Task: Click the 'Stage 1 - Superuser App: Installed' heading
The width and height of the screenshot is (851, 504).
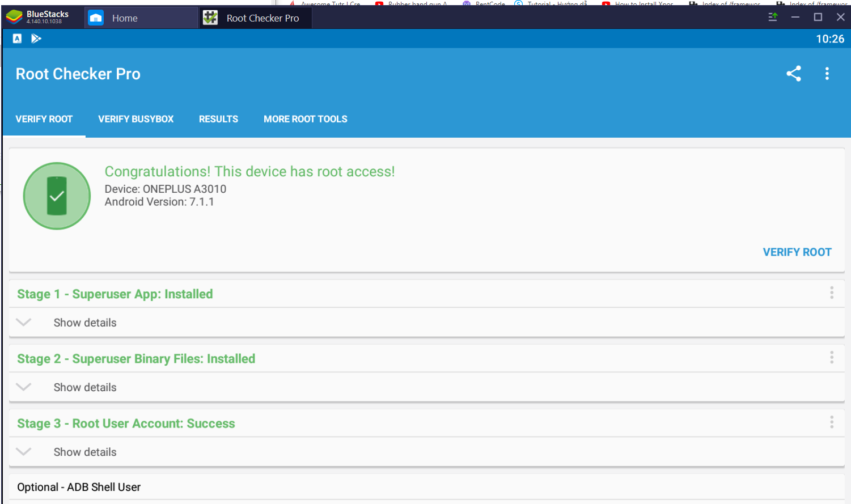Action: point(115,294)
